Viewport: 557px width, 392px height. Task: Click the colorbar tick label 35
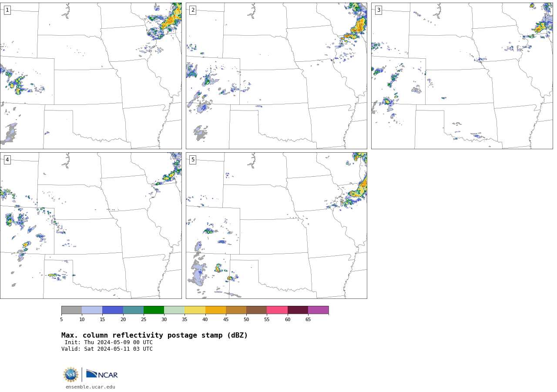click(185, 320)
